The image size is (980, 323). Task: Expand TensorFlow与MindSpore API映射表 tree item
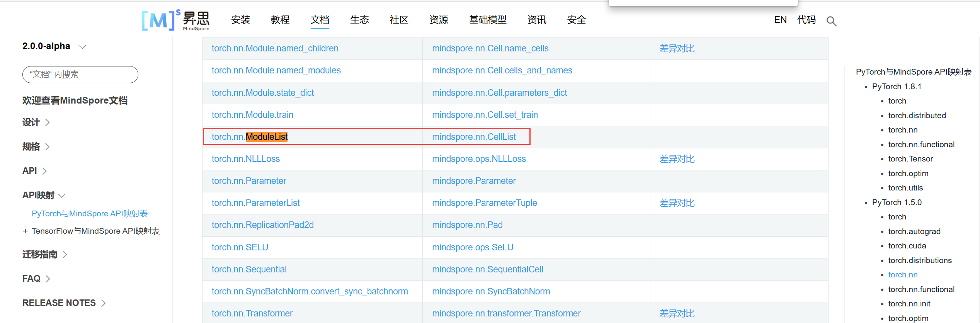tap(25, 231)
